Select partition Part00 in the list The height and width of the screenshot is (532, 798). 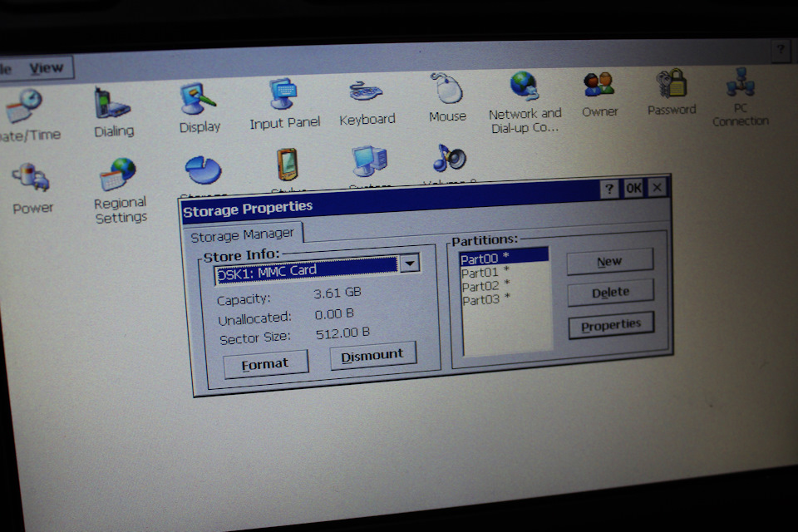click(504, 257)
